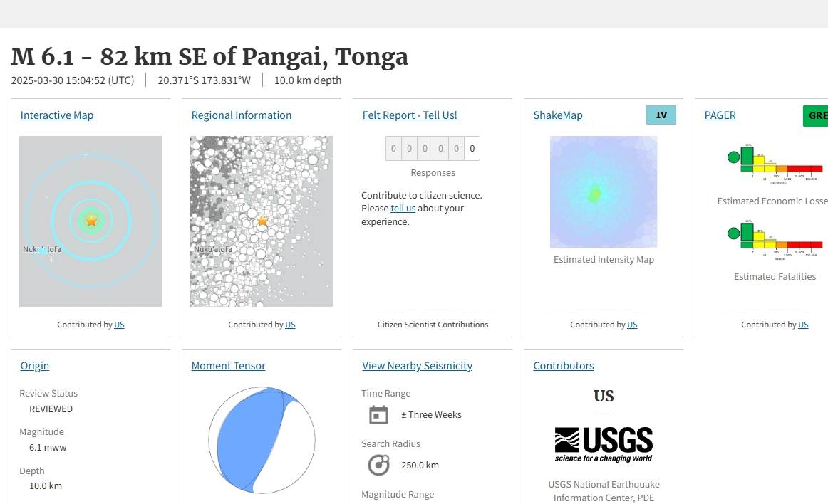Image resolution: width=828 pixels, height=504 pixels.
Task: Click the IV intensity badge on ShakeMap
Action: (x=661, y=115)
